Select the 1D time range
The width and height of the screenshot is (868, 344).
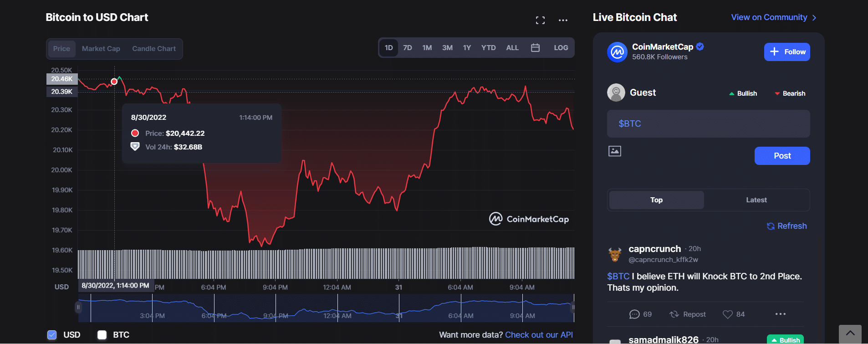coord(388,48)
